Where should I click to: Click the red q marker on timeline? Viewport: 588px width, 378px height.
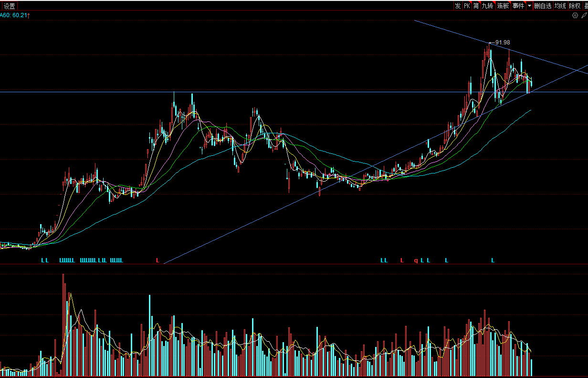click(416, 260)
